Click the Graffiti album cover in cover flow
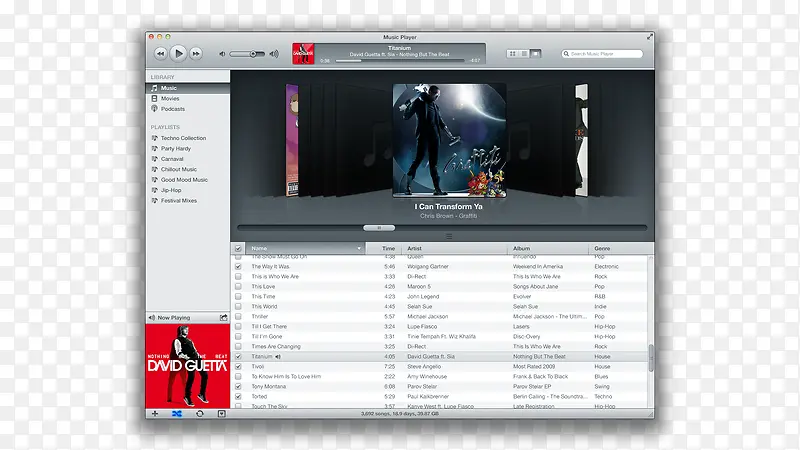The width and height of the screenshot is (800, 450). (449, 140)
